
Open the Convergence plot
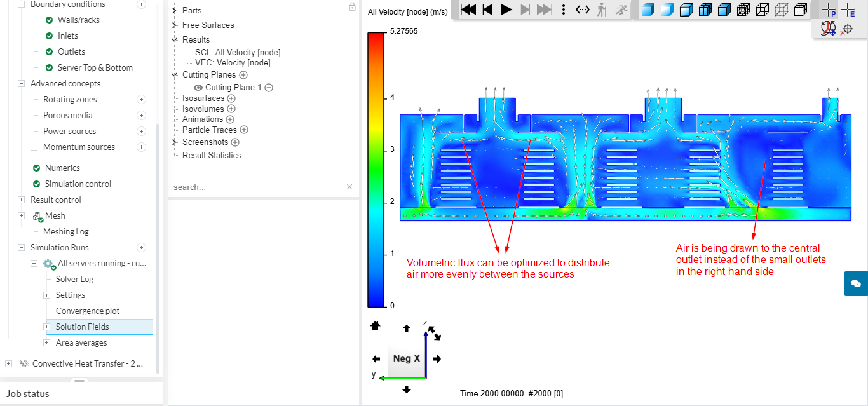point(88,311)
